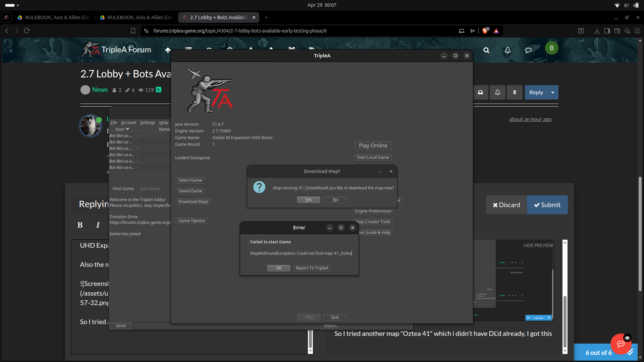The height and width of the screenshot is (362, 644).
Task: Open browser downloads icon
Action: (597, 31)
